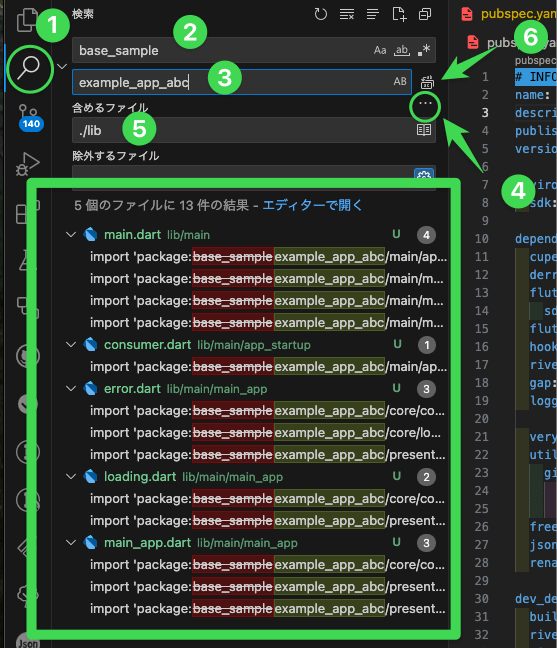Image resolution: width=557 pixels, height=648 pixels.
Task: Select consumer.dart file row in results
Action: click(256, 345)
